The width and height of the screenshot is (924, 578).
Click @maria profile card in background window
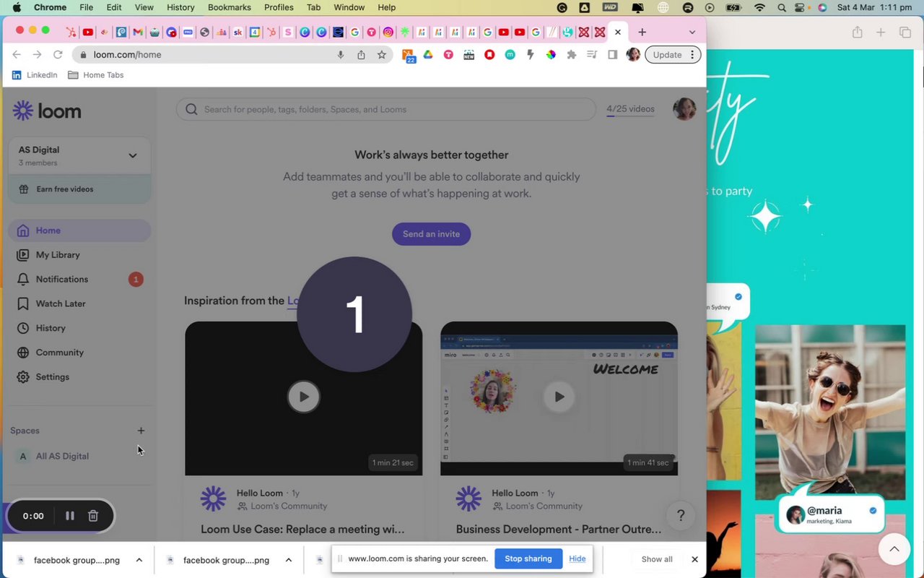coord(831,515)
